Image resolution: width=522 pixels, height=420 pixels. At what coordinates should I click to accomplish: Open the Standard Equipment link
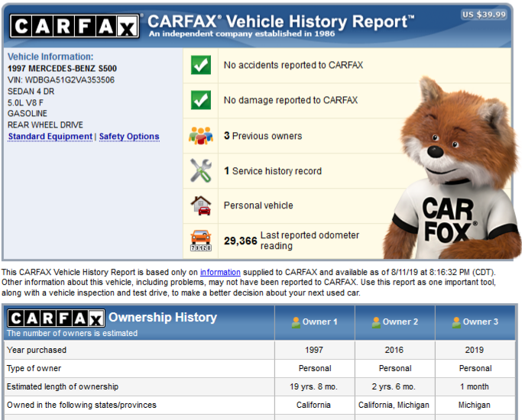tap(50, 137)
